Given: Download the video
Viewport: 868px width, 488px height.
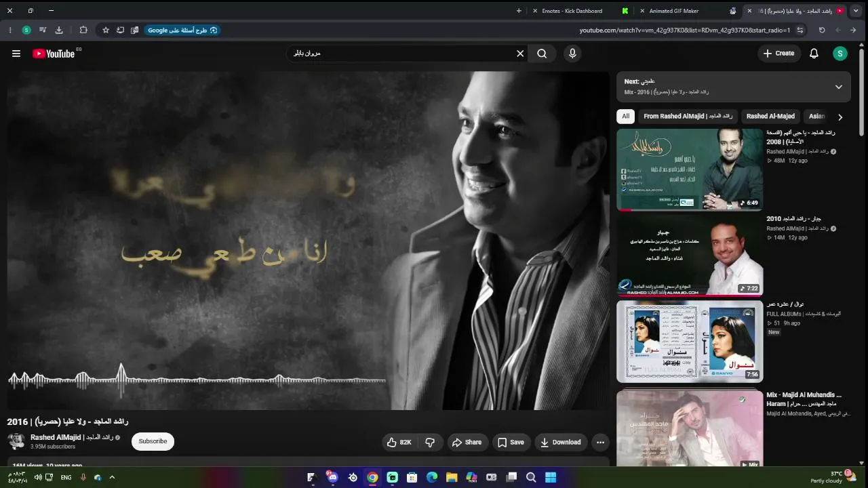Looking at the screenshot, I should click(560, 442).
